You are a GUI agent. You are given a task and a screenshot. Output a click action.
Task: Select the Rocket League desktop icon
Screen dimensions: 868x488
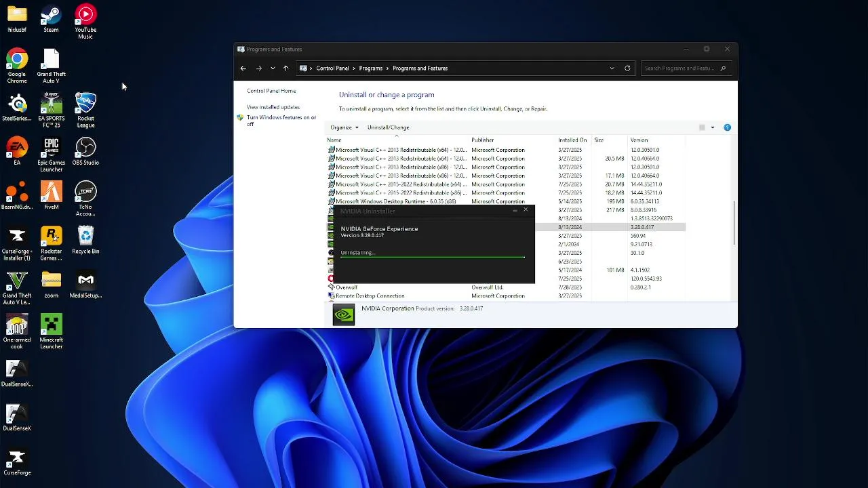tap(85, 111)
